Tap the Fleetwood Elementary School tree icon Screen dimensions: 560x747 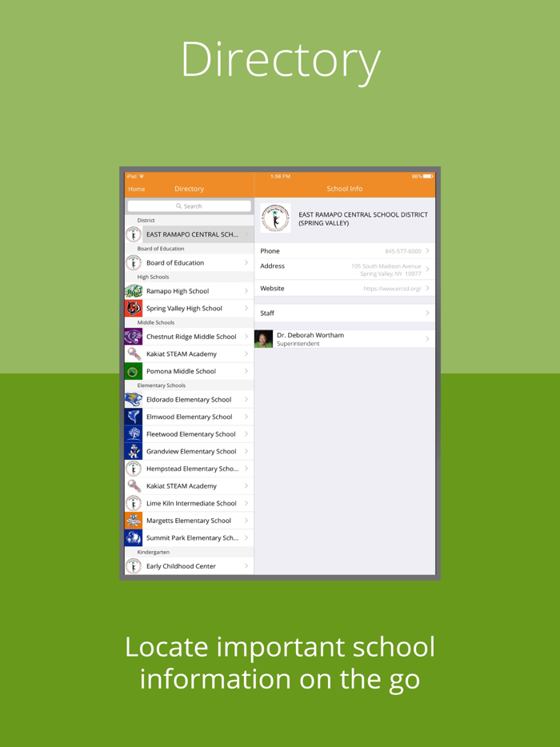tap(134, 434)
